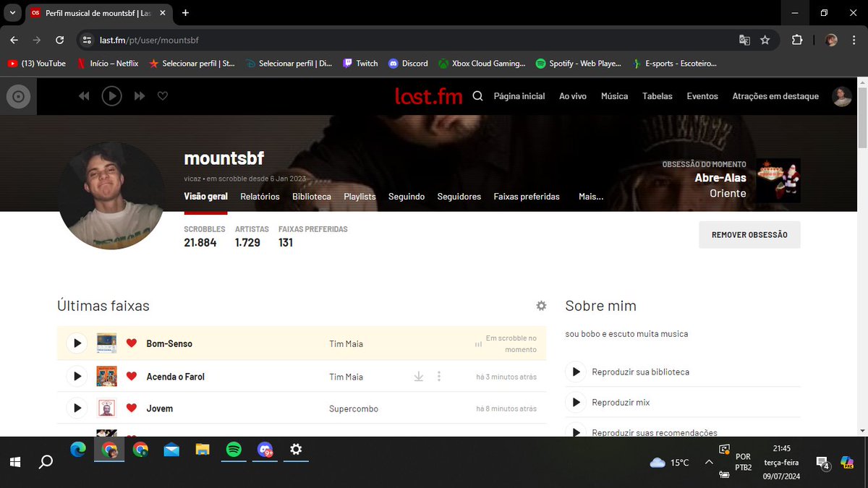Open the Chrome tab search dropdown
The image size is (868, 488).
(12, 13)
